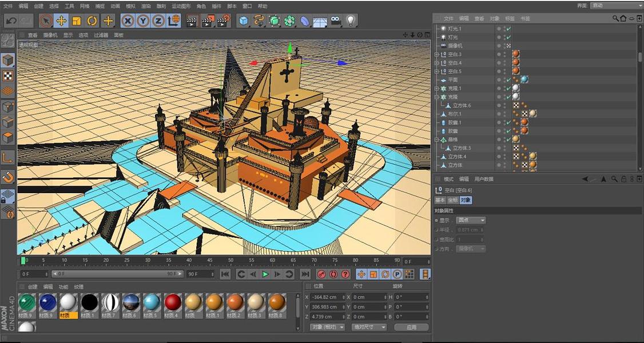Viewport: 644px width, 343px height.
Task: Expand the 克隆.1 cloner object
Action: tap(437, 88)
